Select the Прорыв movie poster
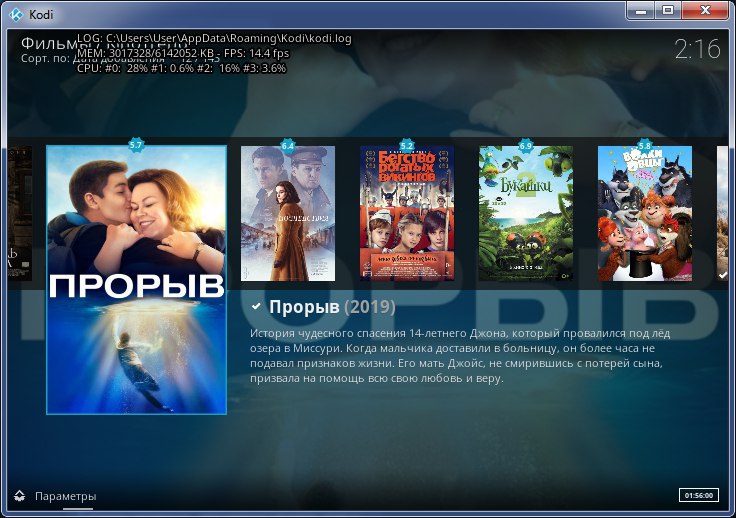The image size is (736, 518). pos(136,280)
